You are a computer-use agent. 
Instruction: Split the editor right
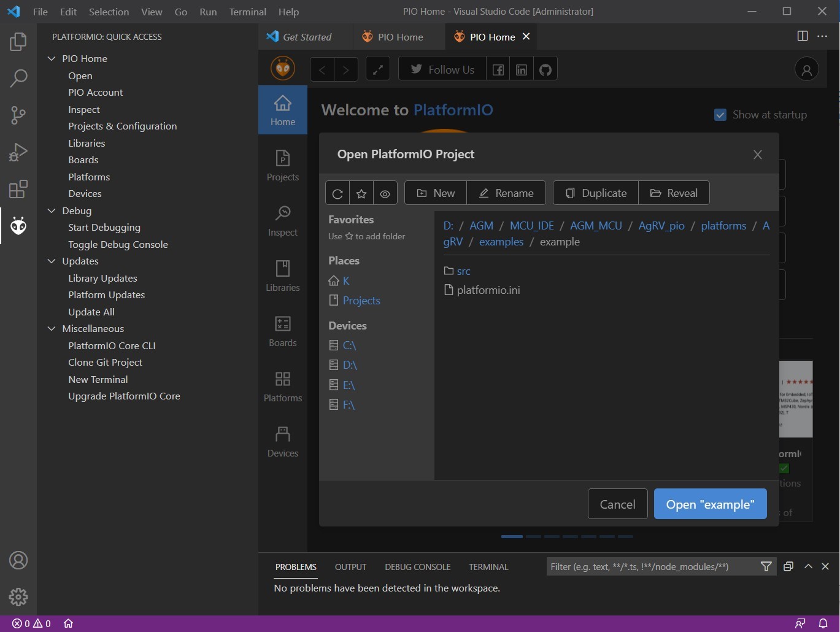803,36
